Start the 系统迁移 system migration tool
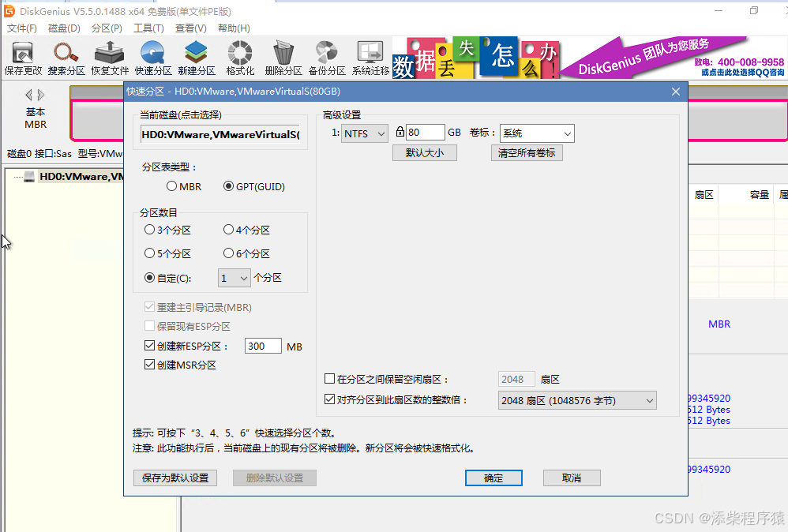Image resolution: width=788 pixels, height=532 pixels. tap(370, 58)
